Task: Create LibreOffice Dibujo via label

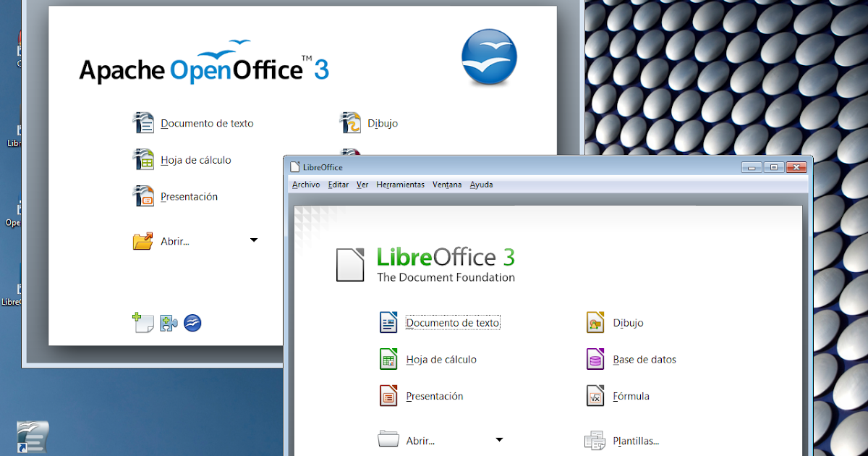Action: pyautogui.click(x=628, y=324)
